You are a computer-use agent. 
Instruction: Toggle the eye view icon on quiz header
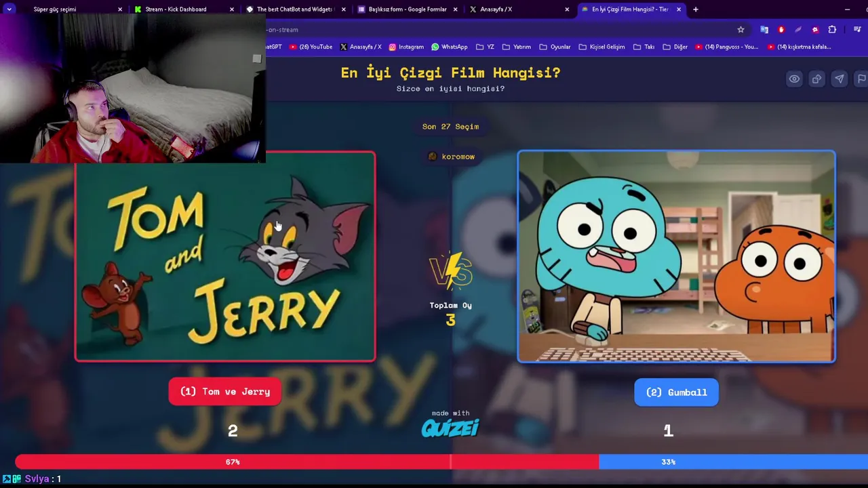(x=794, y=79)
